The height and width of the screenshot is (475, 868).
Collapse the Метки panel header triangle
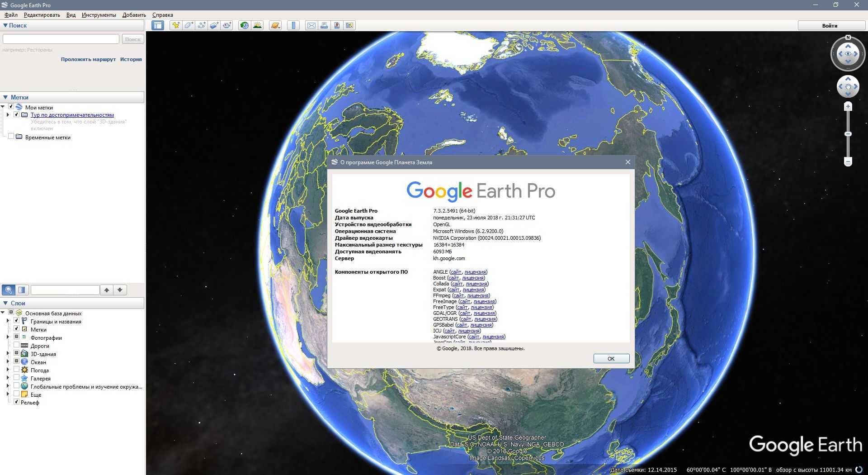[5, 97]
